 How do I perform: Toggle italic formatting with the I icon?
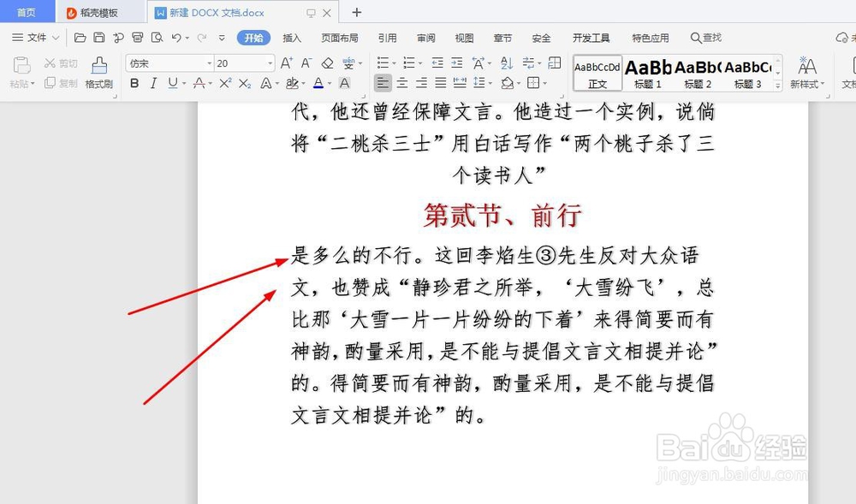point(152,82)
